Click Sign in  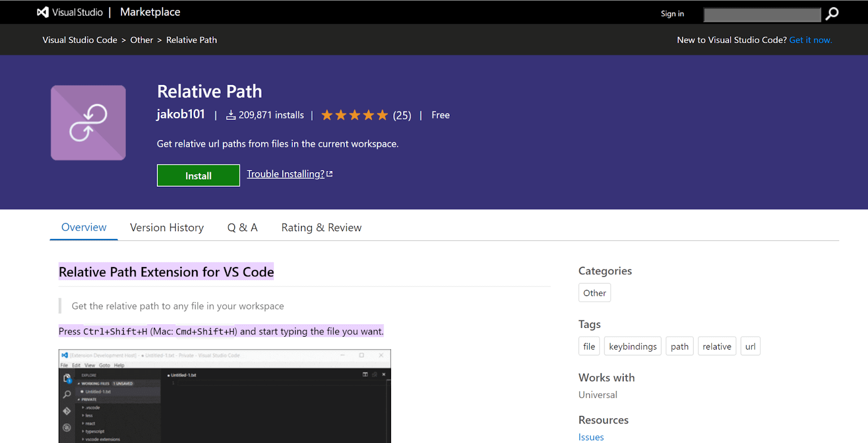[x=672, y=14]
